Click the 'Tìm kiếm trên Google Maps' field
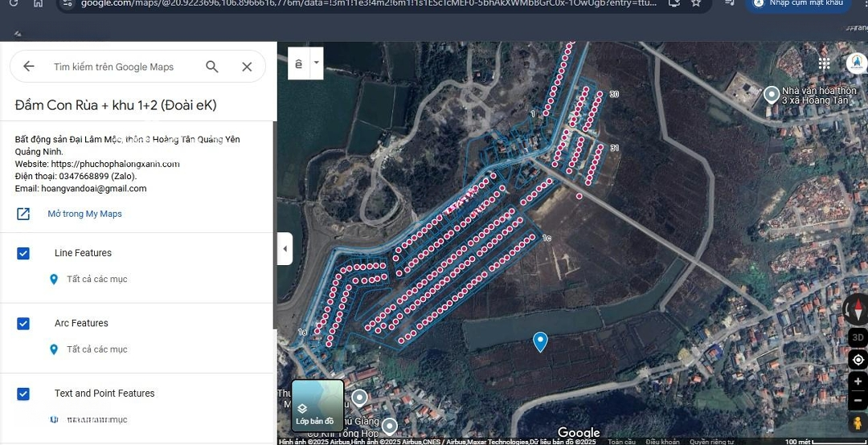 pyautogui.click(x=121, y=67)
